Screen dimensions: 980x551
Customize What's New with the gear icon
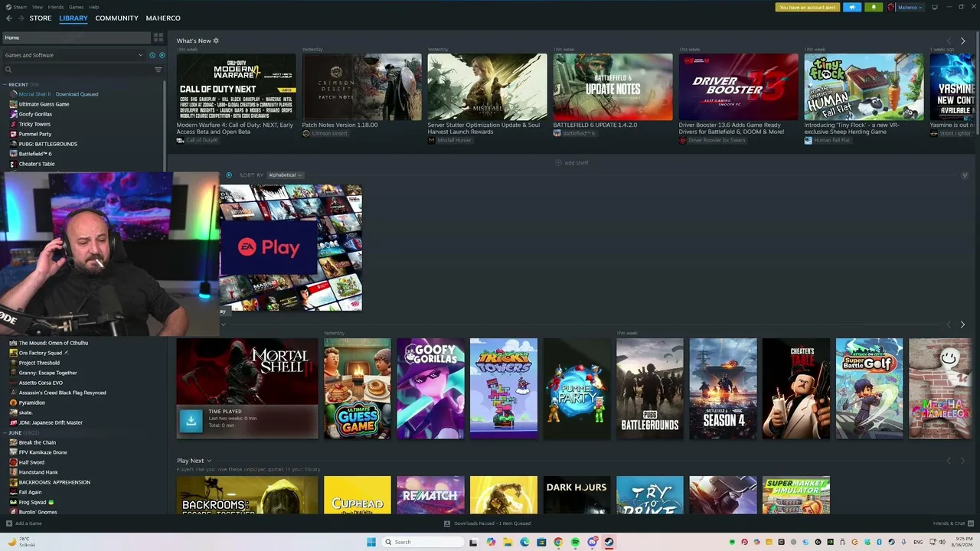[x=216, y=41]
